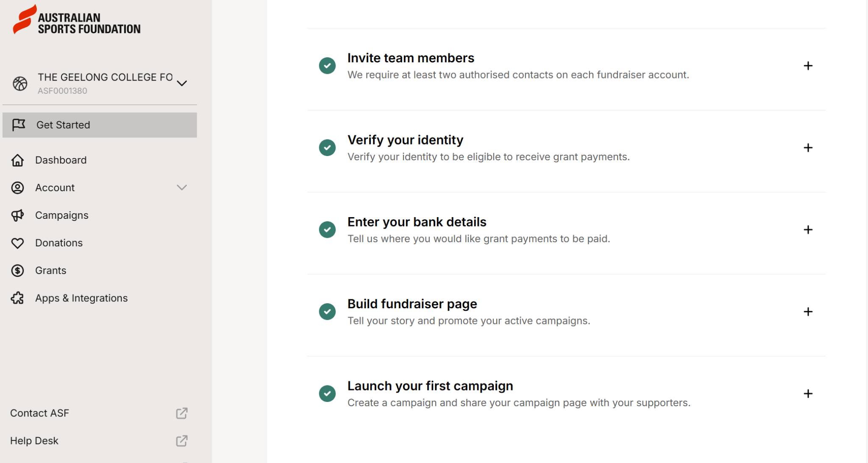Click the Australian Sports Foundation logo
The height and width of the screenshot is (463, 868).
point(77,20)
